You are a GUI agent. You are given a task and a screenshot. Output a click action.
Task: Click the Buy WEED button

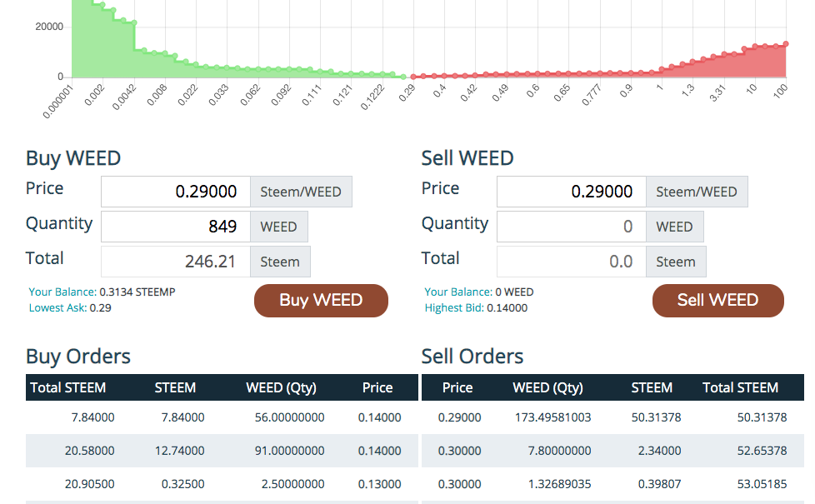coord(321,301)
